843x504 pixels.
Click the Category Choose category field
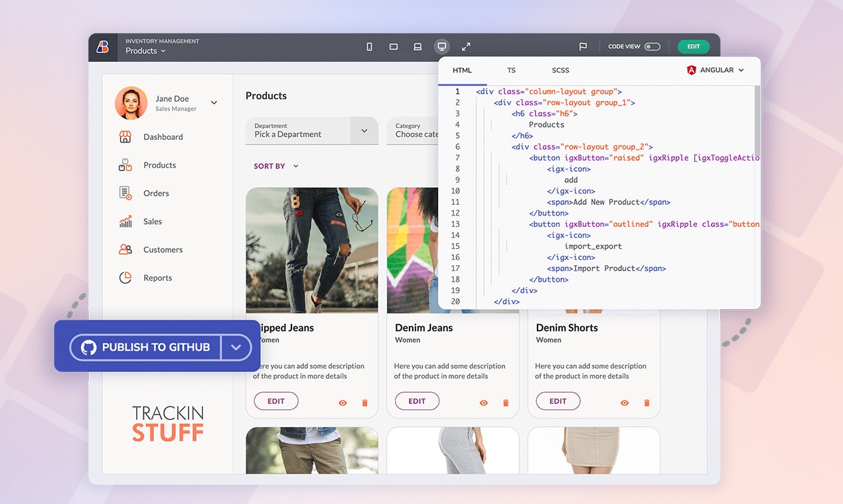coord(412,131)
